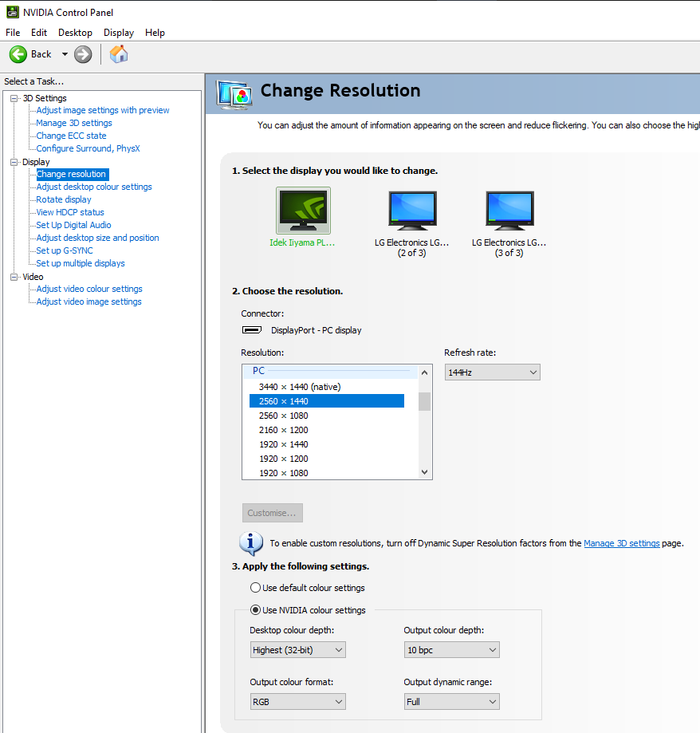Open the File menu
The width and height of the screenshot is (700, 733).
pyautogui.click(x=13, y=33)
